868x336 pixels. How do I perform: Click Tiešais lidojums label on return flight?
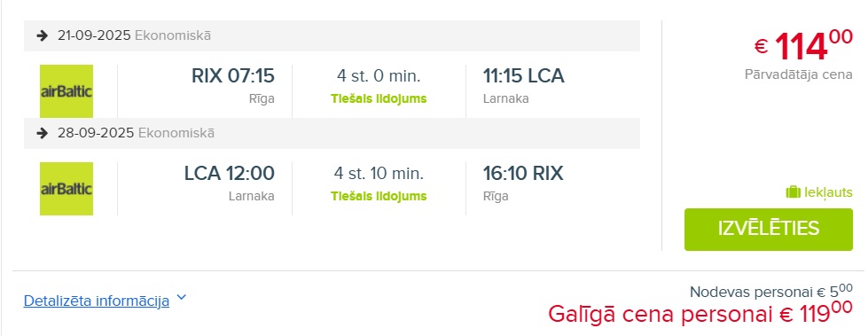tap(379, 197)
